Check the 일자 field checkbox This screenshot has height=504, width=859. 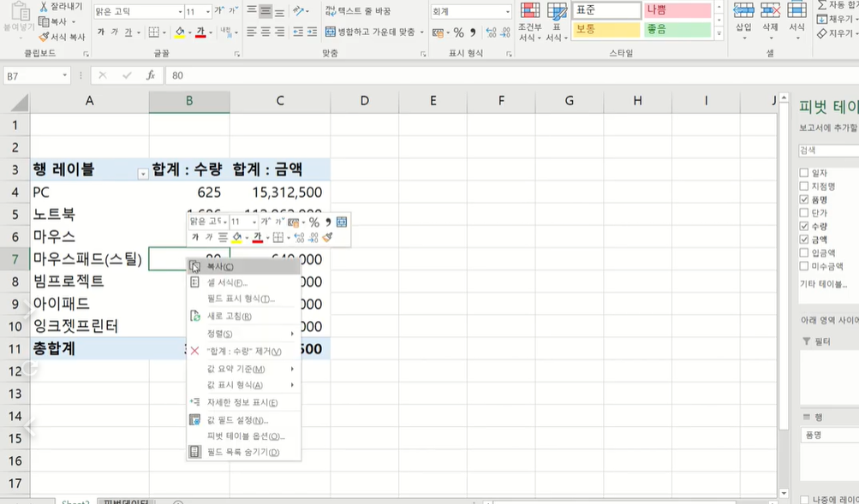click(803, 172)
